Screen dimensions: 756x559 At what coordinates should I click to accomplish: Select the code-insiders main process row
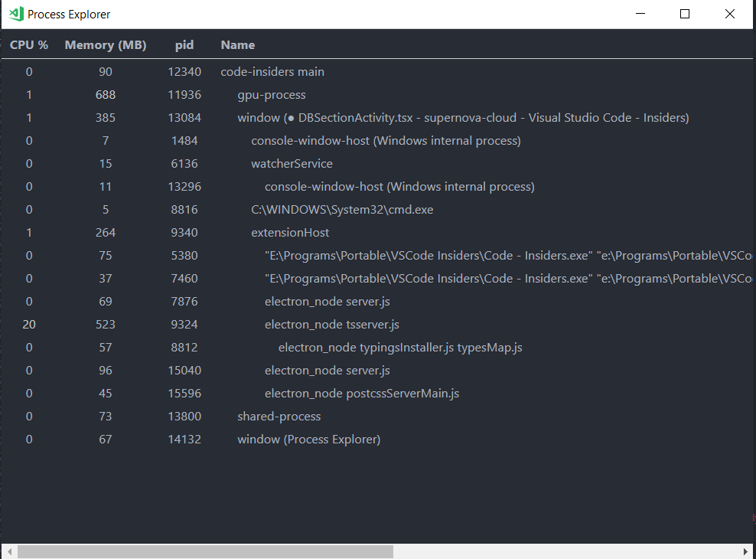[272, 71]
